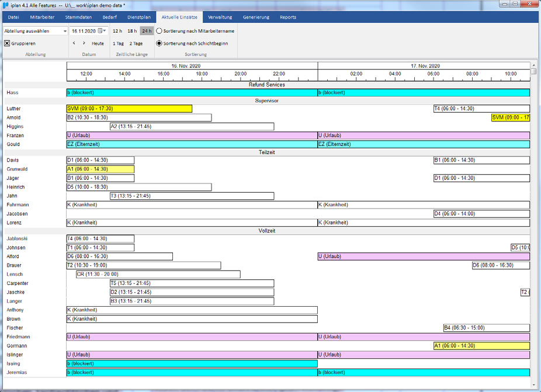Click the Vollzeit group header
Screen dimensions: 541x392
tap(267, 231)
